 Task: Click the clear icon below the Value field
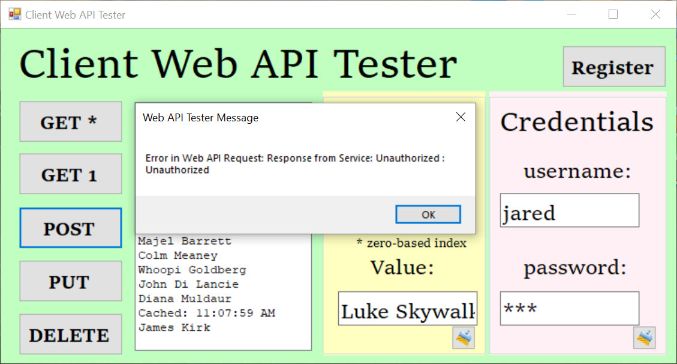tap(463, 337)
